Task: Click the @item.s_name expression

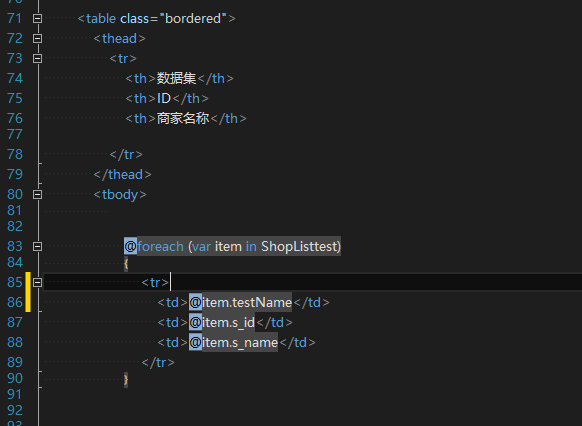Action: point(233,343)
